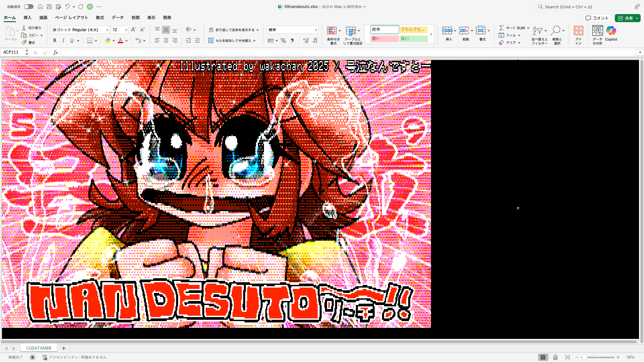Decrease decimal places icon
The image size is (644, 362).
[315, 41]
